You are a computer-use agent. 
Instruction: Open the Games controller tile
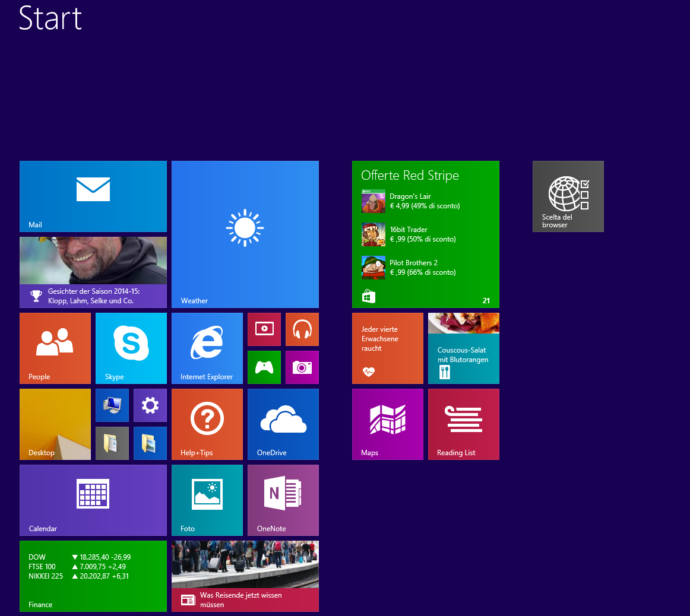click(264, 367)
